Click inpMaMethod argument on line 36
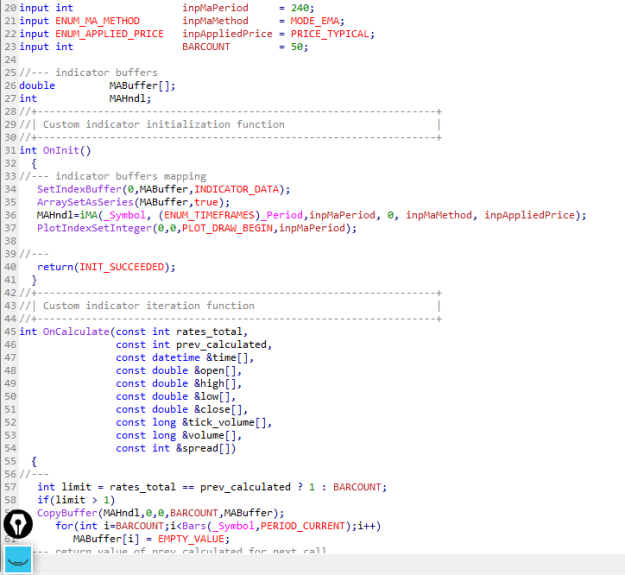 click(439, 215)
